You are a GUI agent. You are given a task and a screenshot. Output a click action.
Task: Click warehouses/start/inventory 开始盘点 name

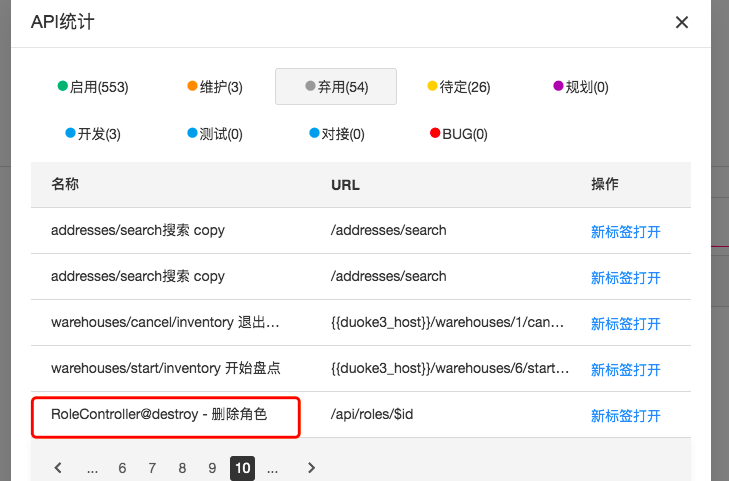click(166, 368)
